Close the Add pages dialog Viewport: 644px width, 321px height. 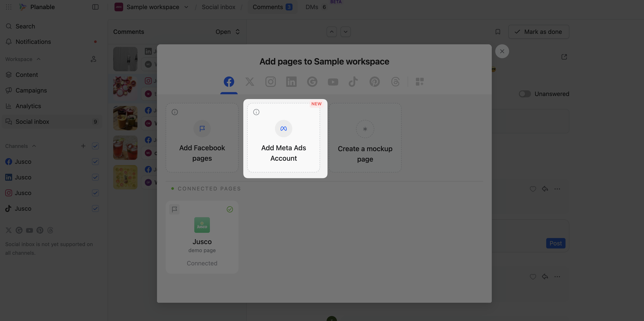coord(502,51)
